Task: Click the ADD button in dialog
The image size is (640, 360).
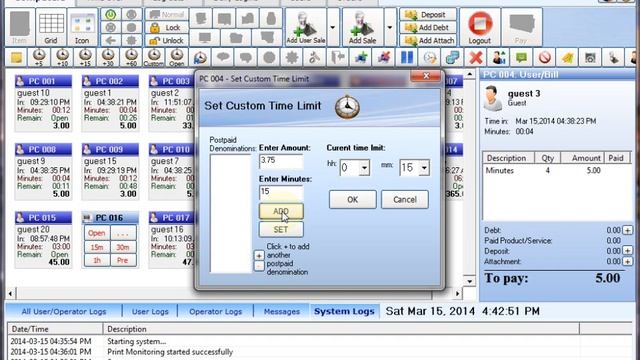Action: pos(281,211)
